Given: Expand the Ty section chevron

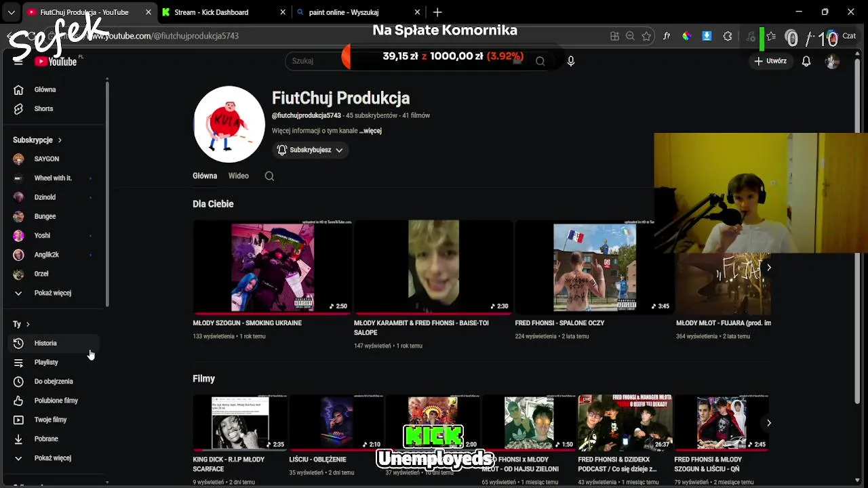Looking at the screenshot, I should [x=28, y=324].
